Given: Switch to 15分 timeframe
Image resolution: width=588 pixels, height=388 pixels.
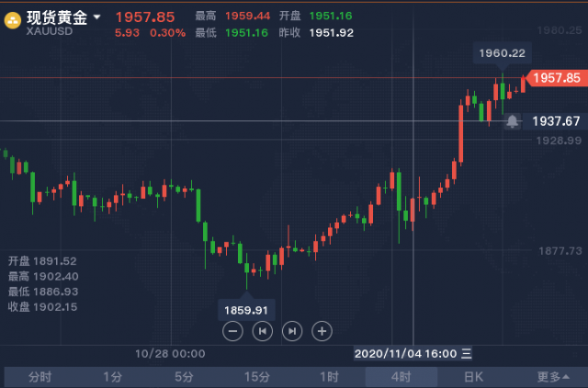Looking at the screenshot, I should (256, 377).
